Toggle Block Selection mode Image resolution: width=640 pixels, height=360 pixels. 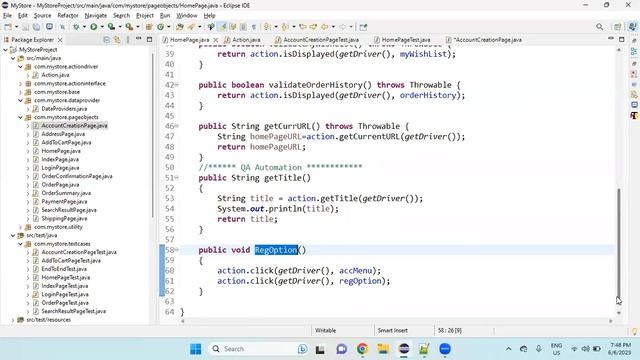(x=243, y=27)
